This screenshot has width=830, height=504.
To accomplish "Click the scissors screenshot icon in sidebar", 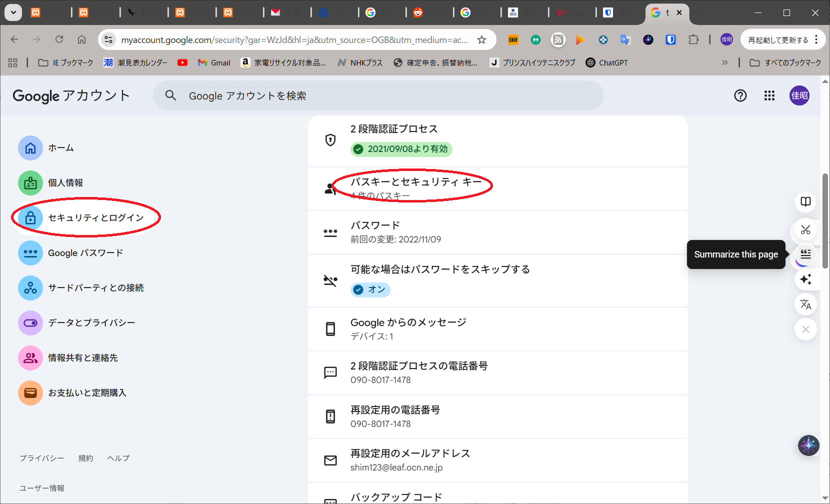I will [x=805, y=230].
